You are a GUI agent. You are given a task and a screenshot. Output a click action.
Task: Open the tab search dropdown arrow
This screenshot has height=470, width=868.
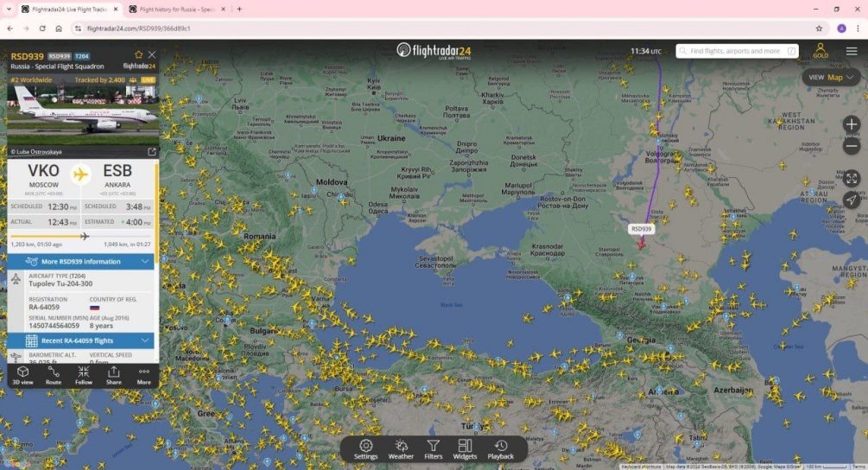pyautogui.click(x=9, y=10)
